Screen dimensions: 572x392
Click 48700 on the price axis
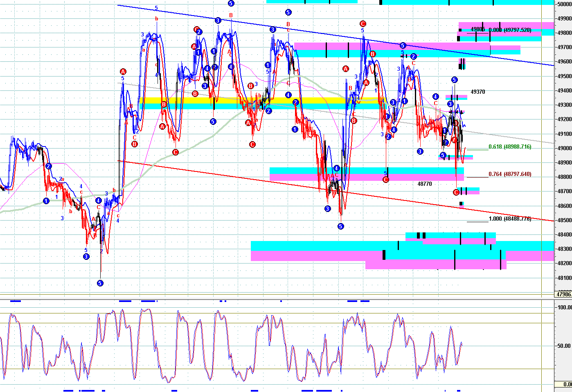pos(564,191)
